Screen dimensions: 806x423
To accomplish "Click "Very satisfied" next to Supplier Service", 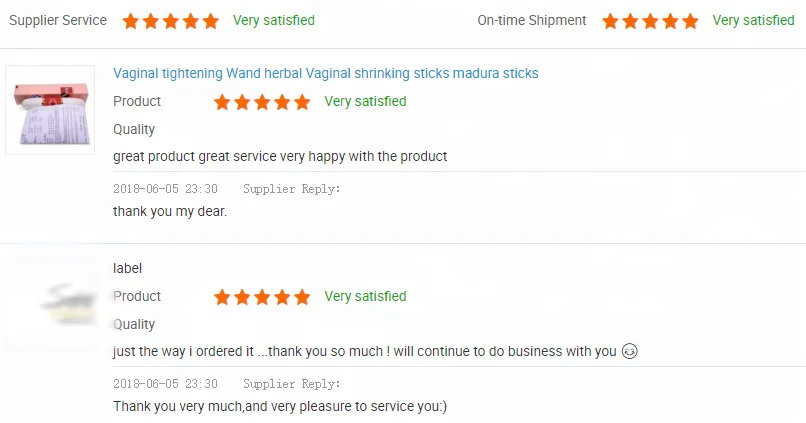I will click(x=274, y=20).
